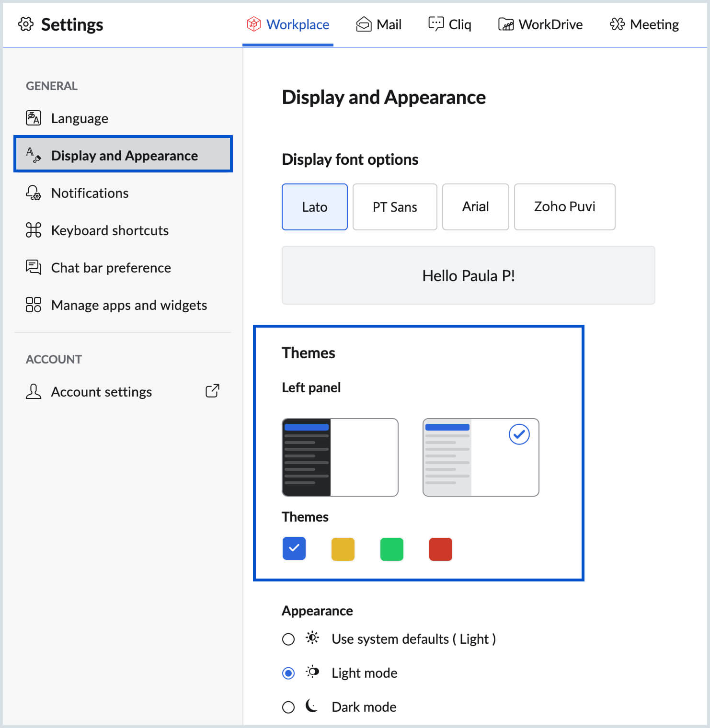Image resolution: width=710 pixels, height=728 pixels.
Task: Select the Use system defaults radio button
Action: click(288, 639)
